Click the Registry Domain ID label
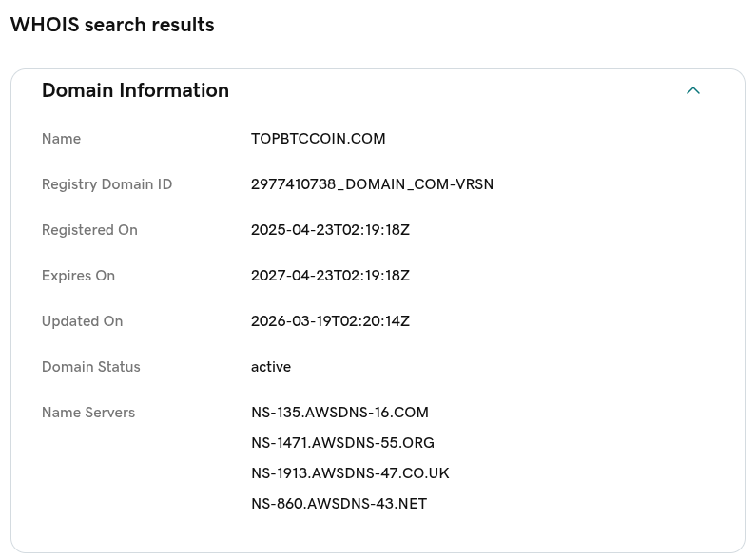This screenshot has height=559, width=756. click(107, 184)
